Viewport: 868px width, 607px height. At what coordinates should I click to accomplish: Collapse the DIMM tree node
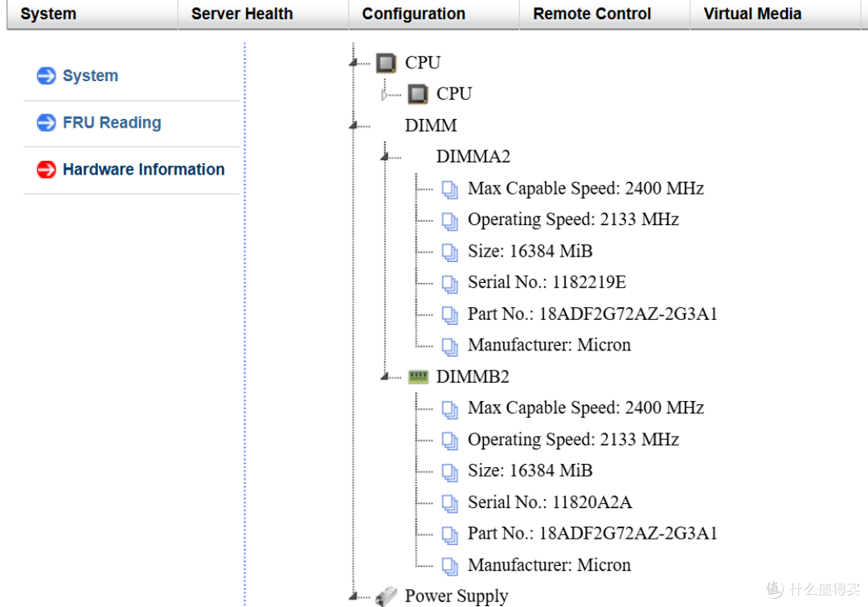tap(354, 125)
